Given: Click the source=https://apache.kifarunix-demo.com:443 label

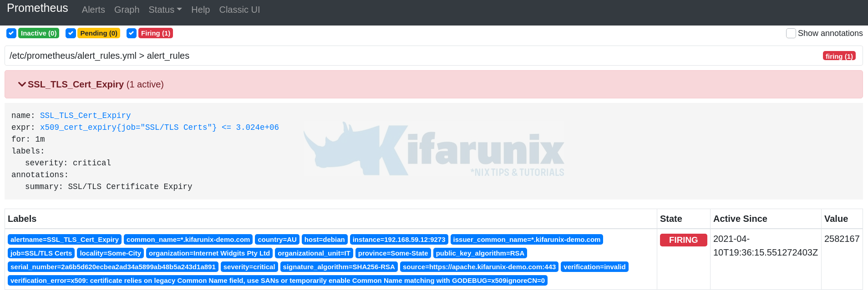Looking at the screenshot, I should click(x=479, y=267).
